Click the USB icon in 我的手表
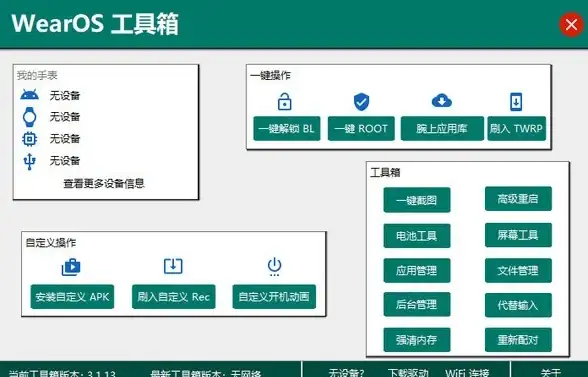Image resolution: width=588 pixels, height=377 pixels. [x=29, y=161]
